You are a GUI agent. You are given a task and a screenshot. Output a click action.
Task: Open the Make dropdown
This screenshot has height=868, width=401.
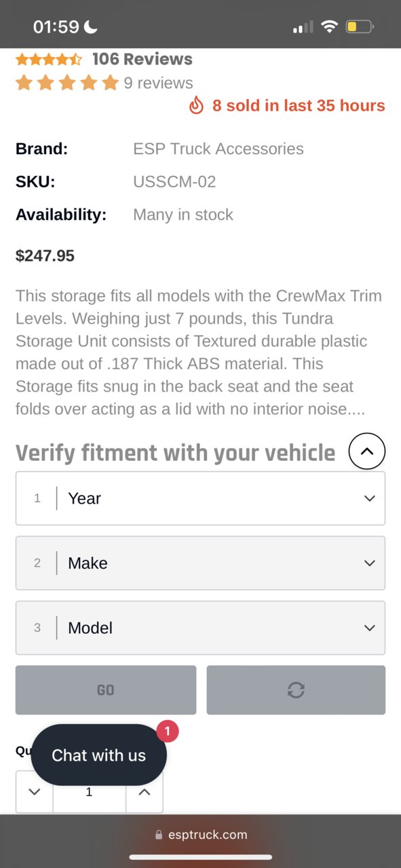[200, 563]
